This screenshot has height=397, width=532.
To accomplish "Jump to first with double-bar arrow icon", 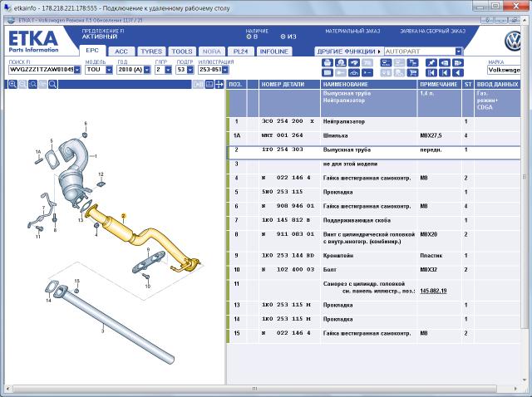I will point(431,72).
